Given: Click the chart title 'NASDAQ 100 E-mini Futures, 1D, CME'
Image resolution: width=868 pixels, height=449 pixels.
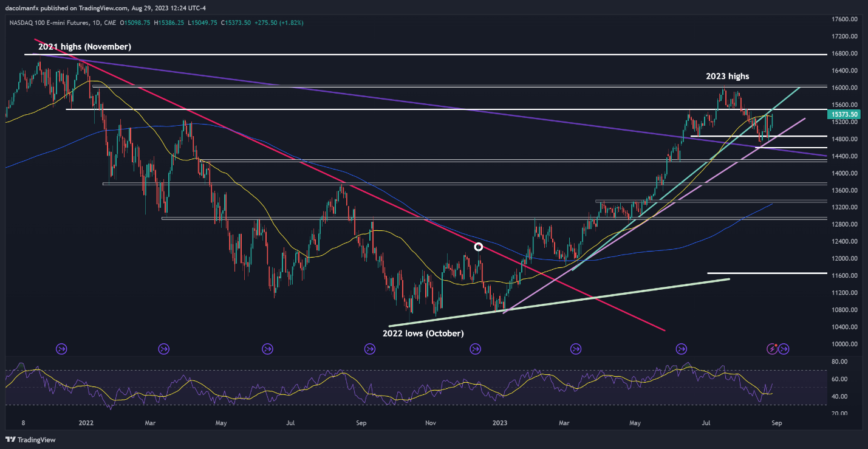Looking at the screenshot, I should [63, 22].
